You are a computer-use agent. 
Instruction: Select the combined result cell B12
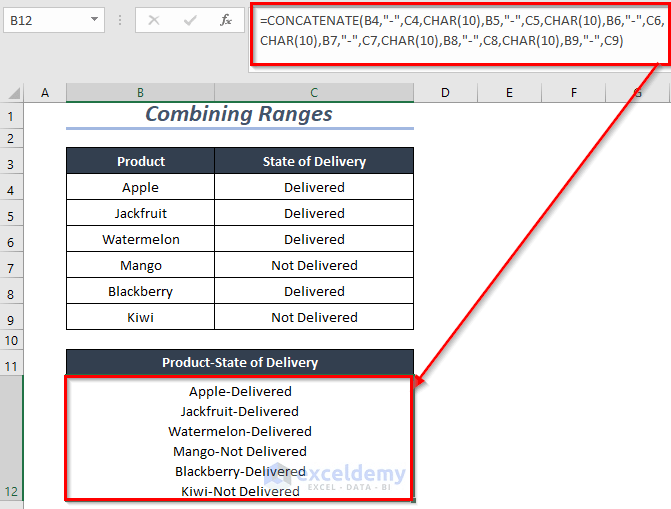240,438
